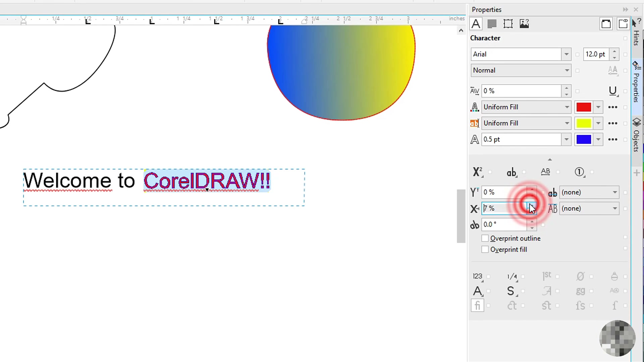Click the 12.0 pt font size field

[596, 54]
